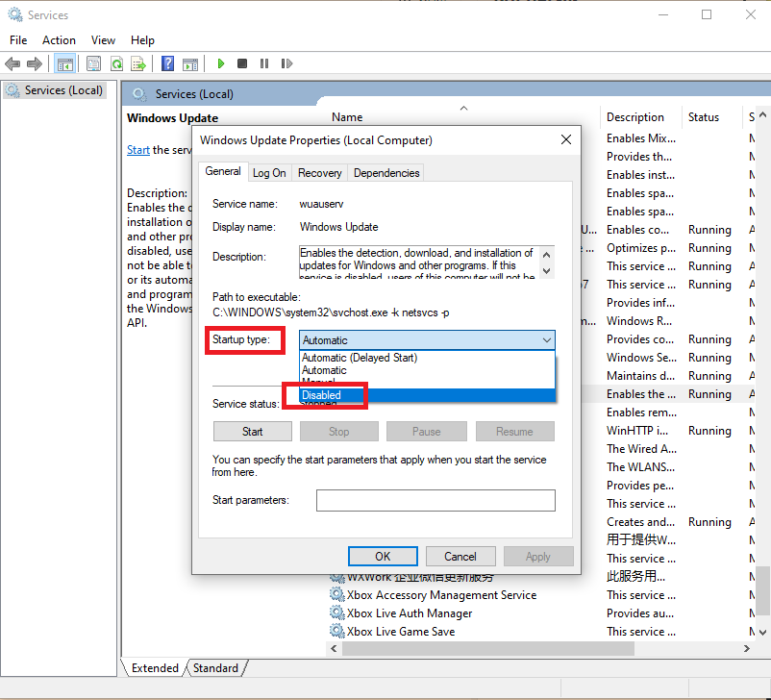The image size is (771, 700).
Task: Click the Refresh toolbar icon
Action: (116, 63)
